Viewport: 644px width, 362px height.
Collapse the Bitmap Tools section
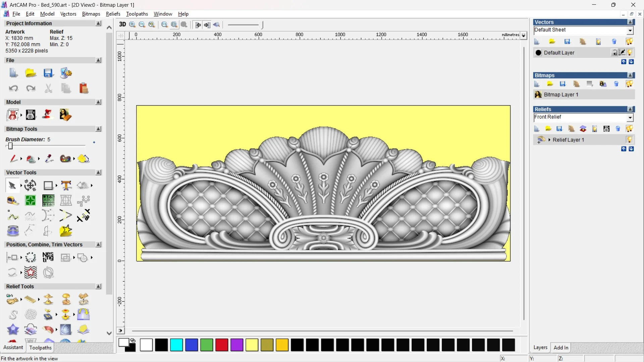(98, 129)
